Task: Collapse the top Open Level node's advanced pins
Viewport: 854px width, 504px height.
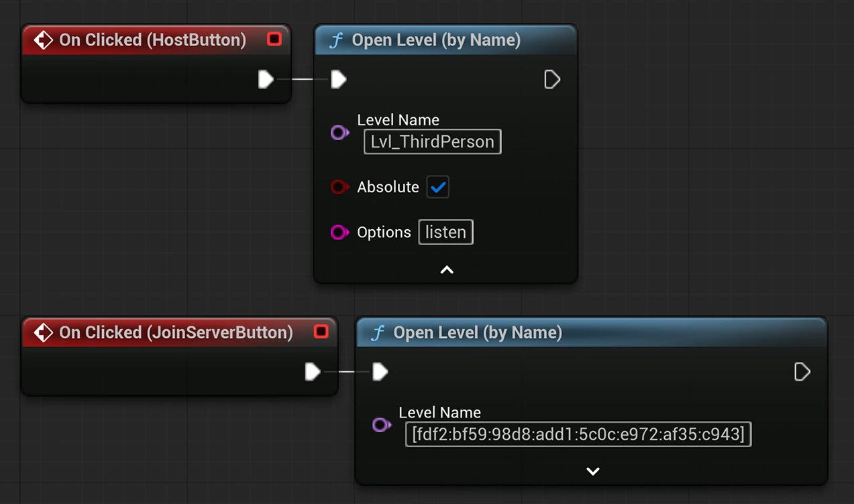Action: [x=447, y=269]
